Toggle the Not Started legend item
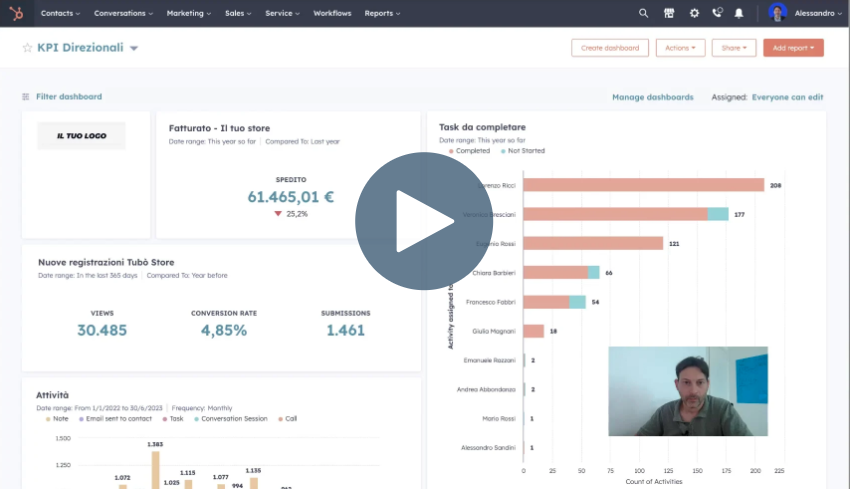 point(523,151)
